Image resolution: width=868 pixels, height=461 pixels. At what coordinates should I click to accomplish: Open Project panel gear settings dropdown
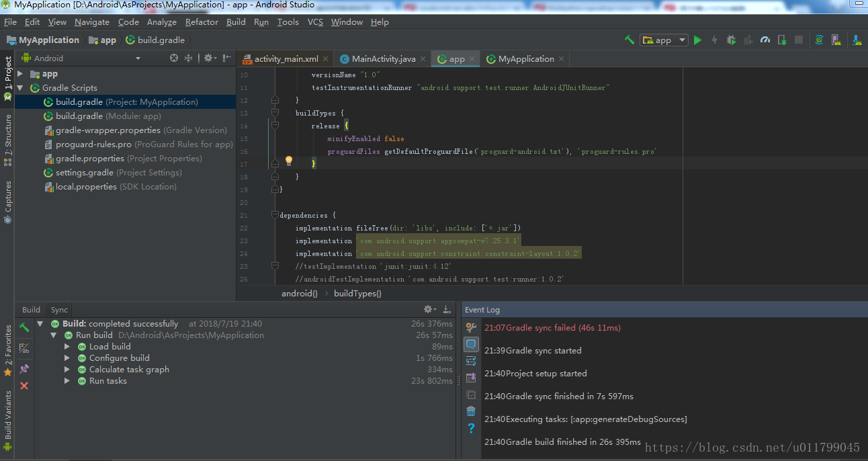(210, 58)
